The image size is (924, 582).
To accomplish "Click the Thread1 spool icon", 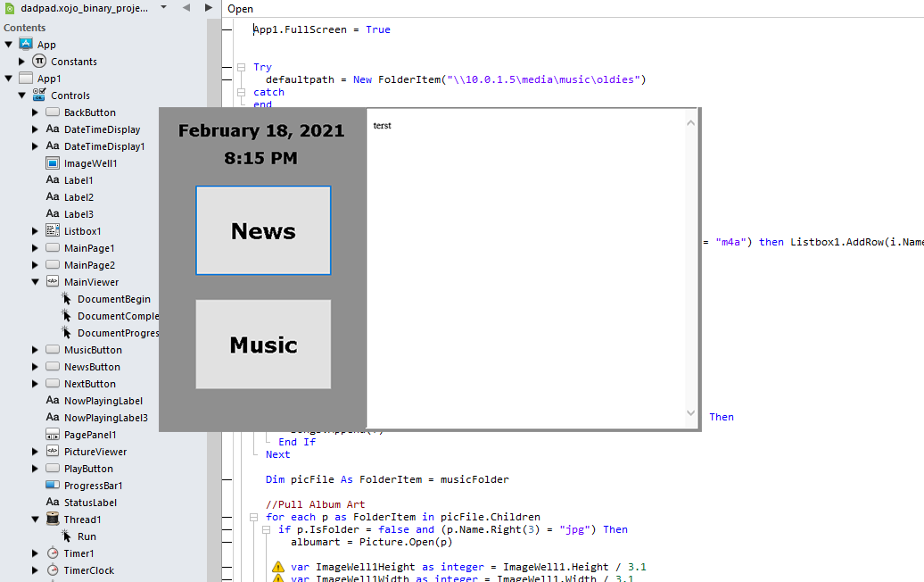I will click(x=53, y=520).
